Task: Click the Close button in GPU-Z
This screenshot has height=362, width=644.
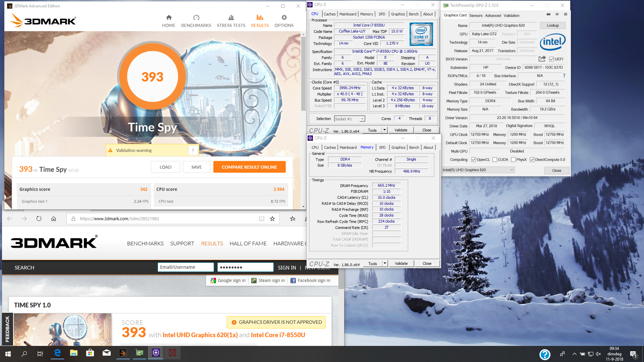Action: [556, 171]
